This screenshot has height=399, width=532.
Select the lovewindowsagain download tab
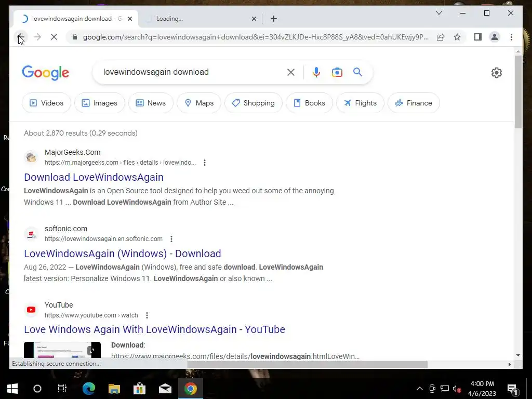pyautogui.click(x=76, y=19)
